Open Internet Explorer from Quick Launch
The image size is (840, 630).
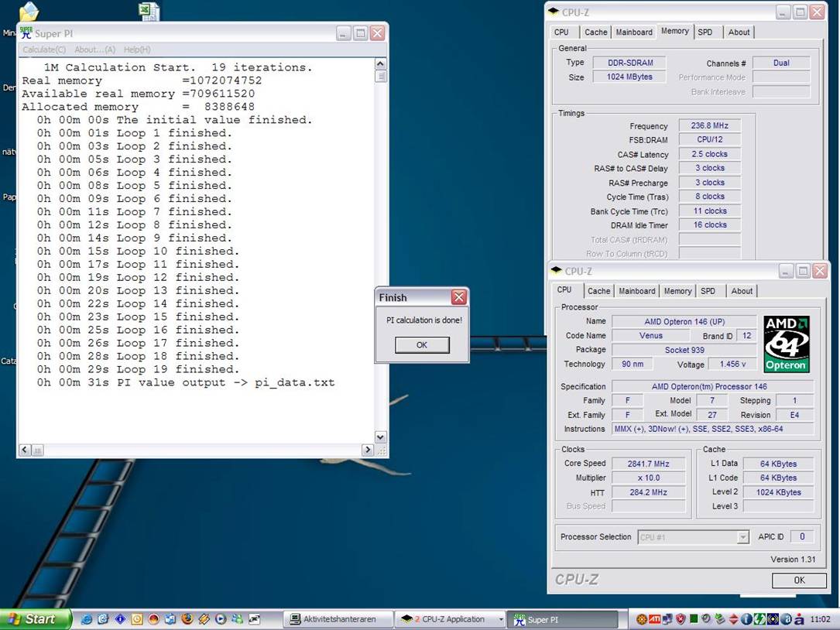[86, 619]
